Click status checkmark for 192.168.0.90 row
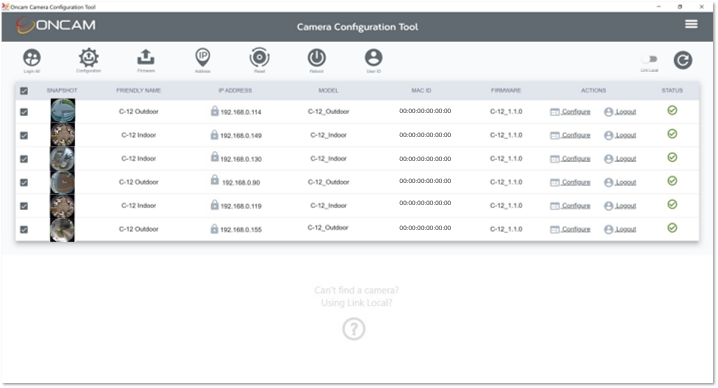The height and width of the screenshot is (388, 718). (672, 181)
